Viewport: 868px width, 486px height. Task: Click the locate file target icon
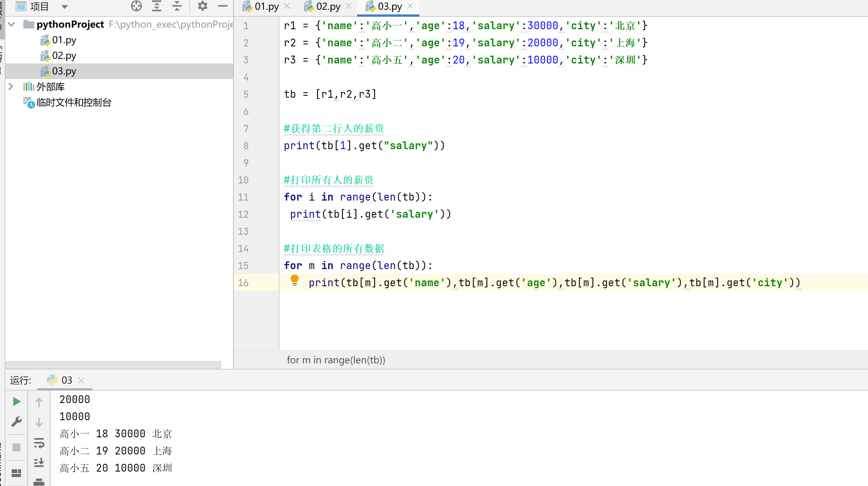click(x=136, y=6)
